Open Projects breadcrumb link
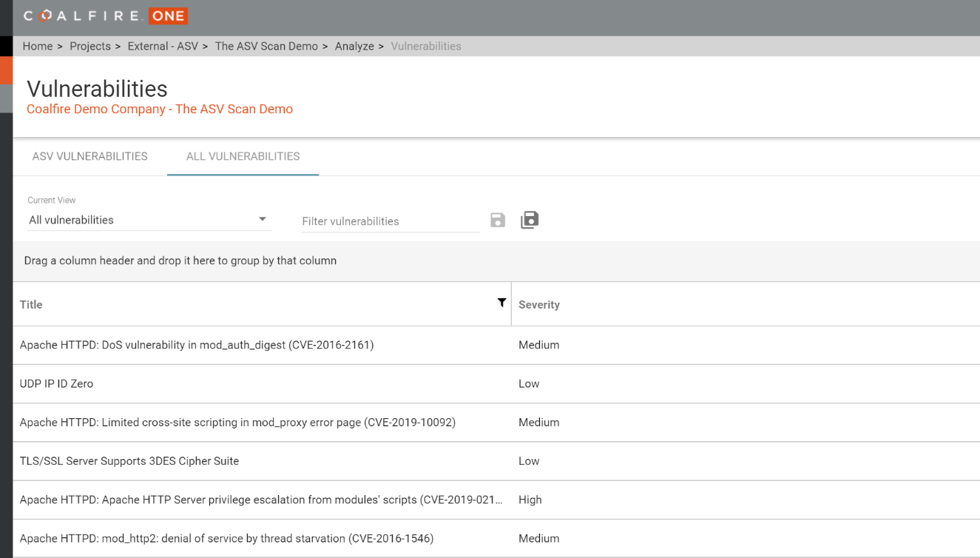 90,46
